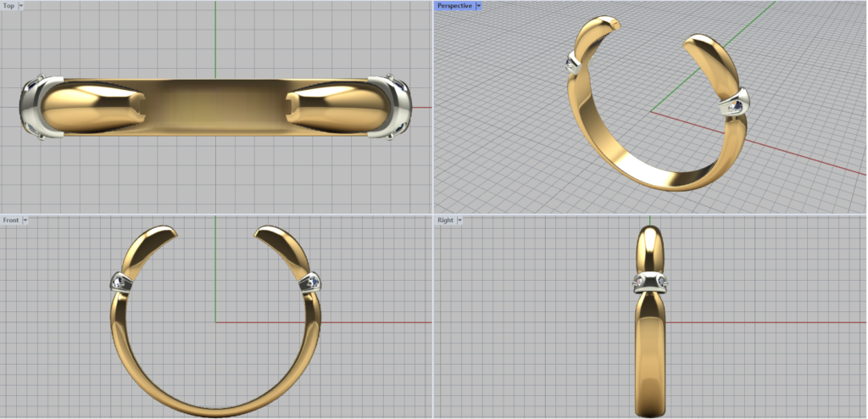The image size is (868, 419).
Task: Open the Top viewport dropdown arrow
Action: 20,6
